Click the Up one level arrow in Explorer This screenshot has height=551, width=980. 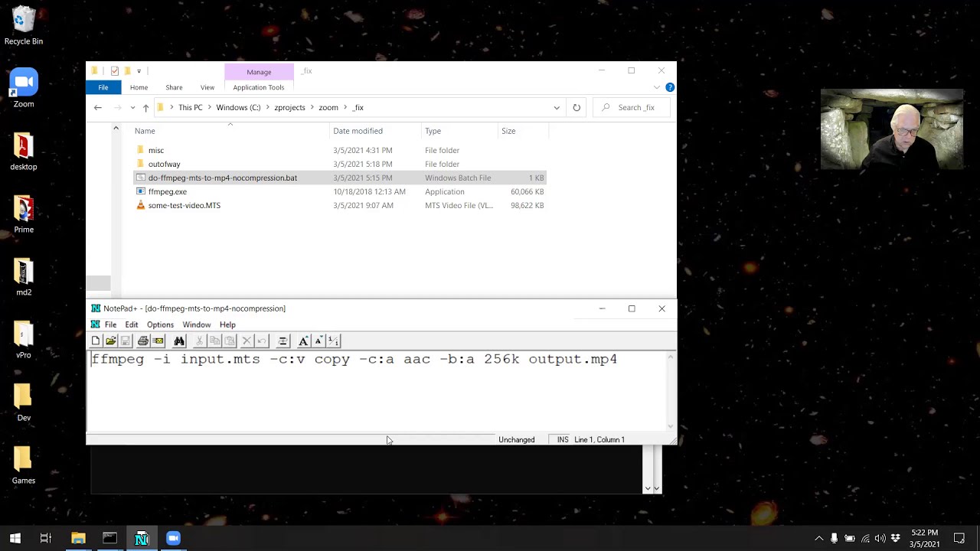(x=145, y=107)
